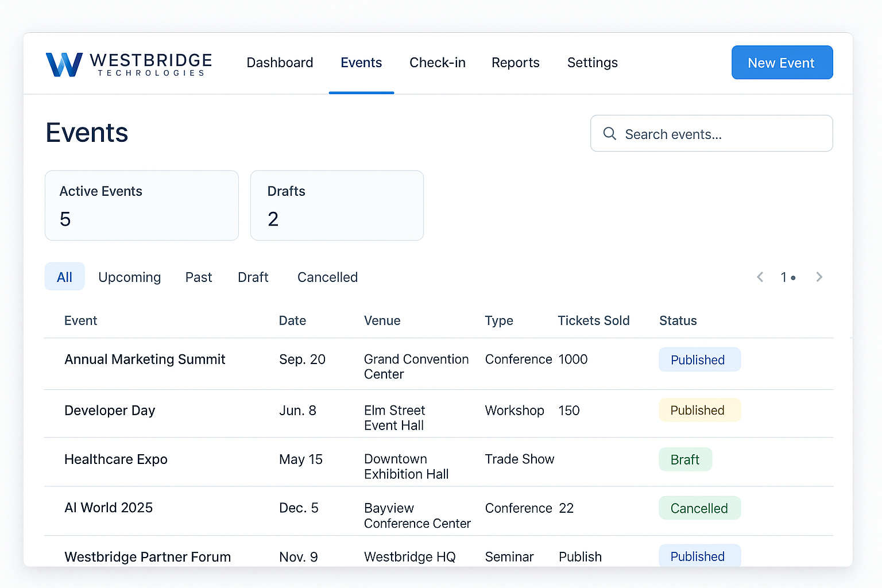Click Conference type for AI World 2025
The width and height of the screenshot is (882, 588).
[519, 508]
